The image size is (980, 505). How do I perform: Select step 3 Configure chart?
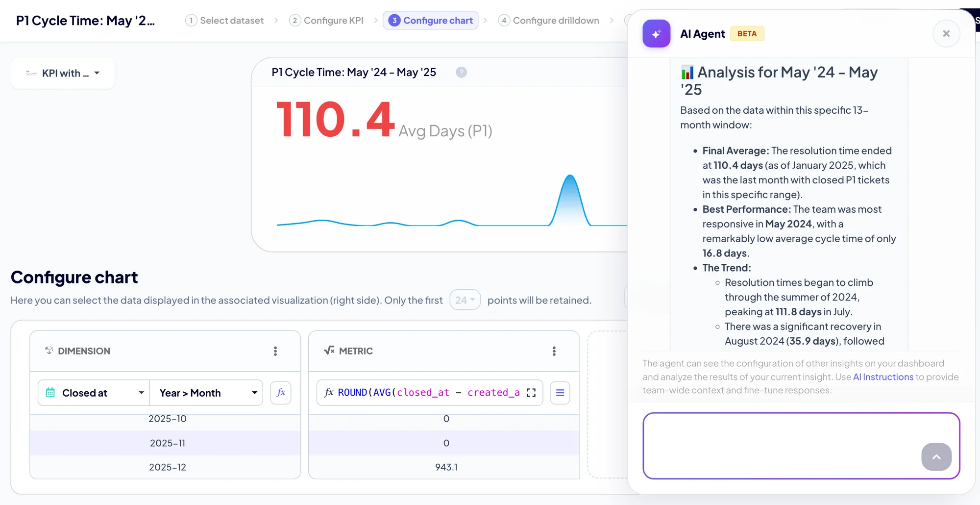point(430,21)
